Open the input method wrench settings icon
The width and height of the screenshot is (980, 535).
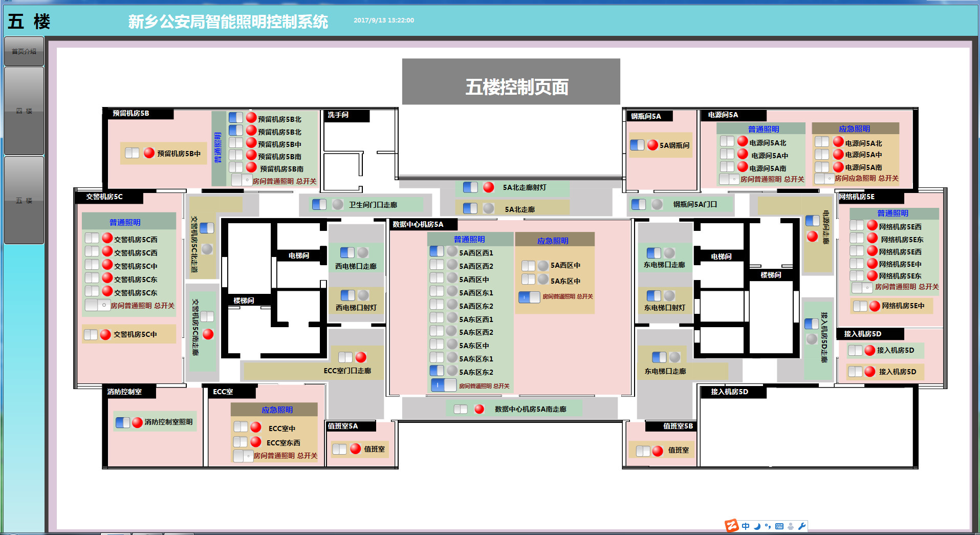point(802,526)
